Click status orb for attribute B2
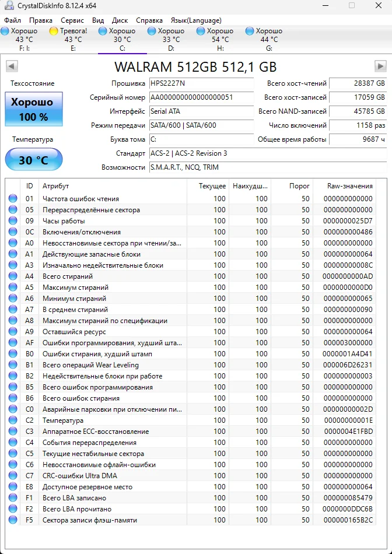This screenshot has width=392, height=554. [13, 376]
